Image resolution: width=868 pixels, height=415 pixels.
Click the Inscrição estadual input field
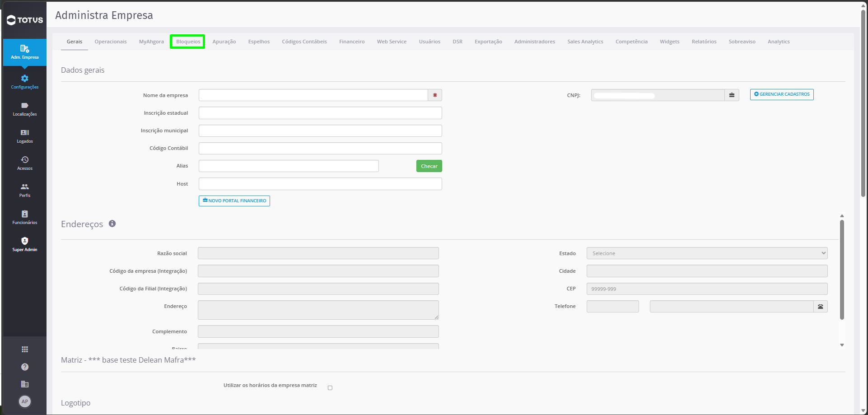point(320,113)
